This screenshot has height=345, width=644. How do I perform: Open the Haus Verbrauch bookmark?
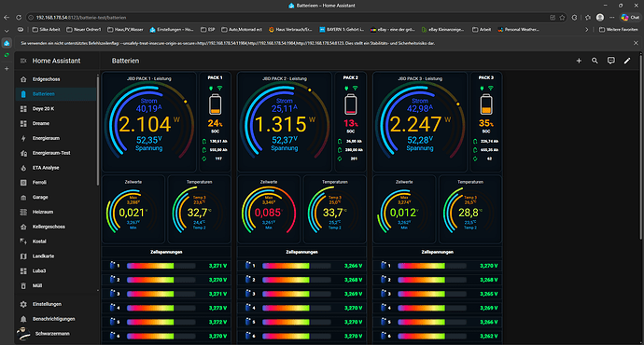tap(290, 30)
